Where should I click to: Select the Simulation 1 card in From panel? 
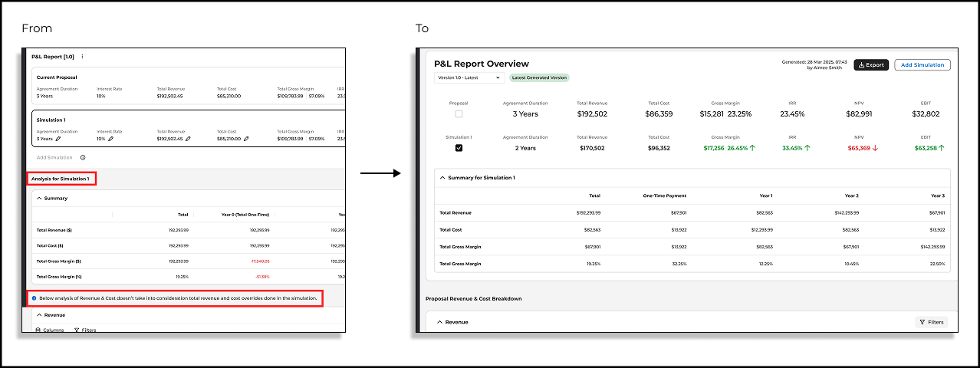click(189, 128)
